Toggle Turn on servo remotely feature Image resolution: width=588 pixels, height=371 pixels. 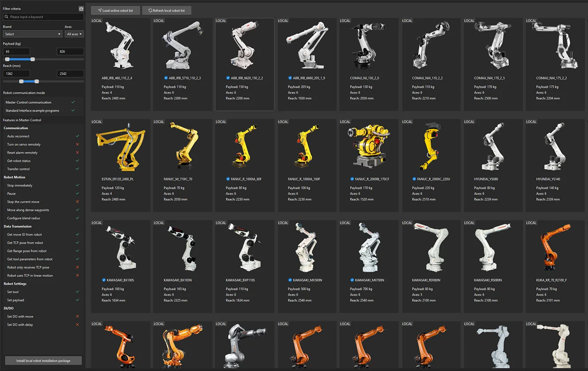77,144
